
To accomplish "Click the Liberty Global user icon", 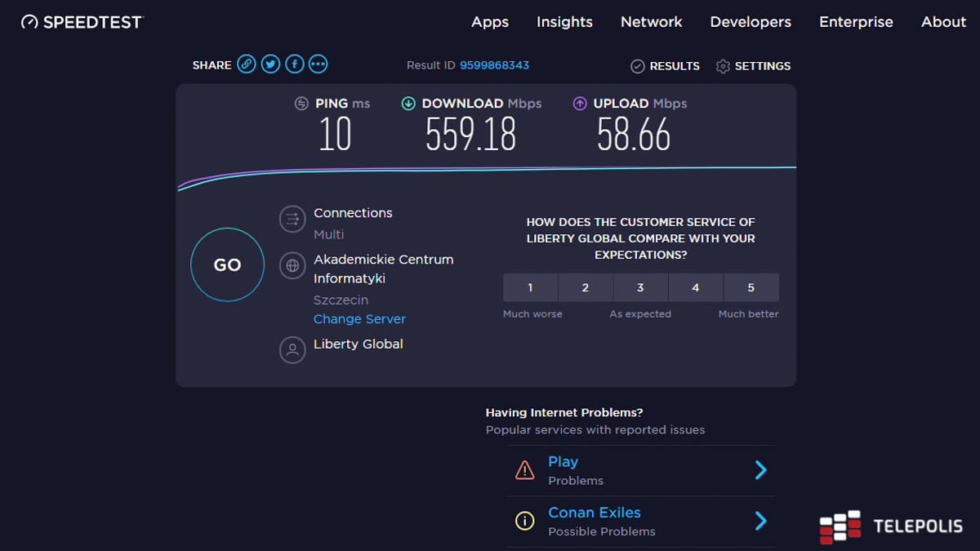I will point(292,350).
